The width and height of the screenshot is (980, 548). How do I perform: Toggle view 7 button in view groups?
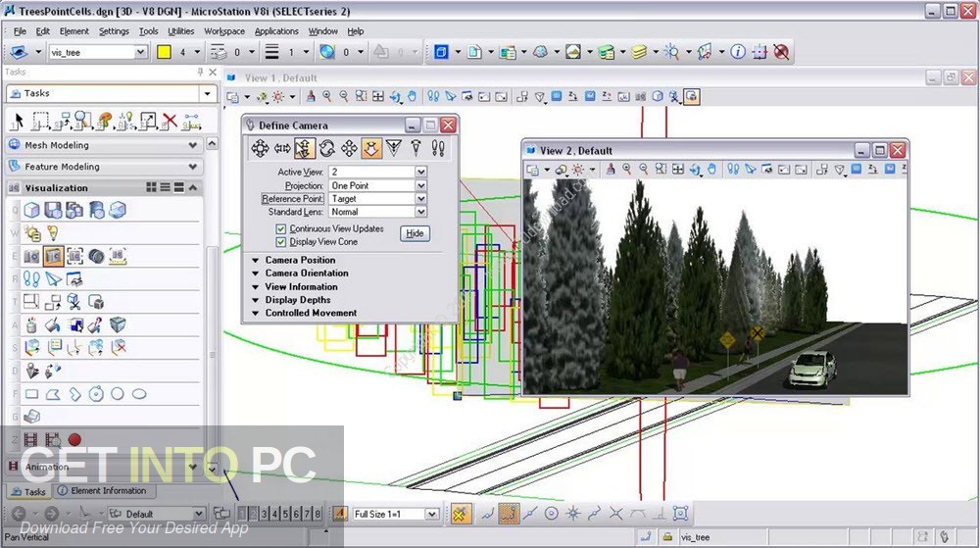coord(306,514)
